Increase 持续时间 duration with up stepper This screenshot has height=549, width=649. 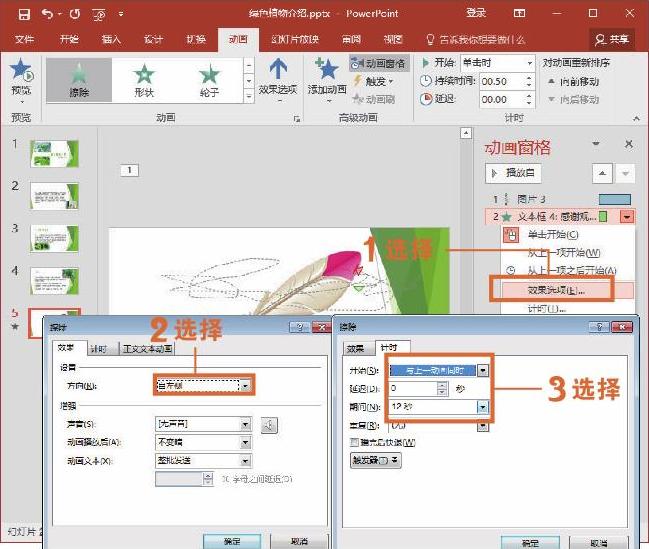tap(529, 77)
